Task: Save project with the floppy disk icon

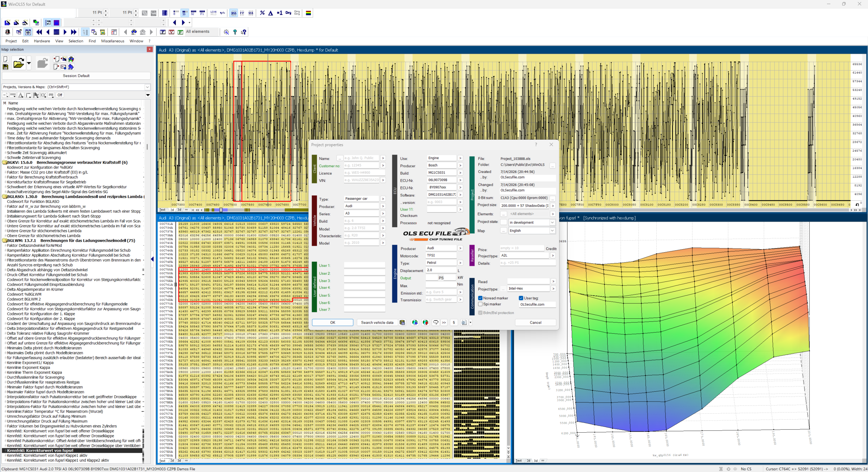Action: 5,67
